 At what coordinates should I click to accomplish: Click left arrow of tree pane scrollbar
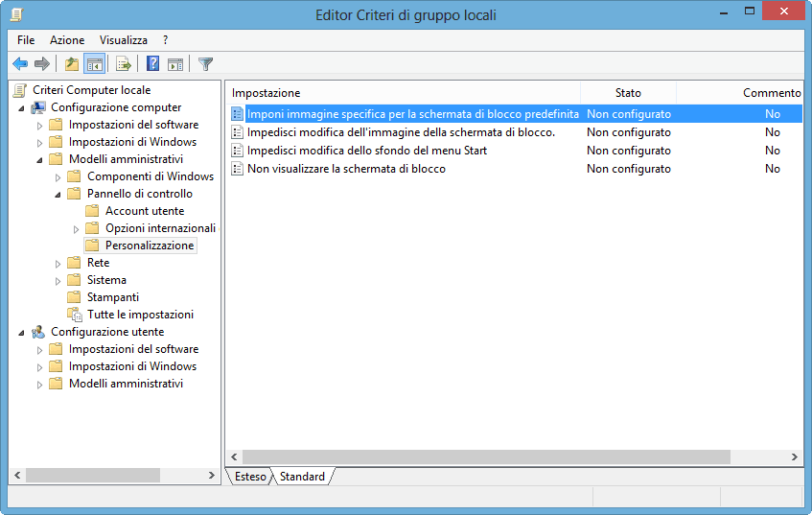pos(17,475)
